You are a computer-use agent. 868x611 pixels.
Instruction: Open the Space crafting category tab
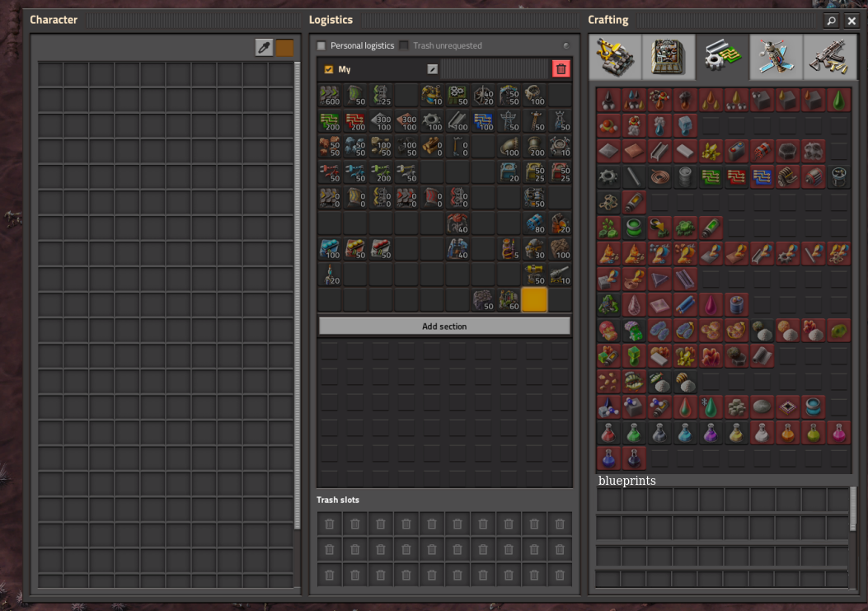click(777, 57)
